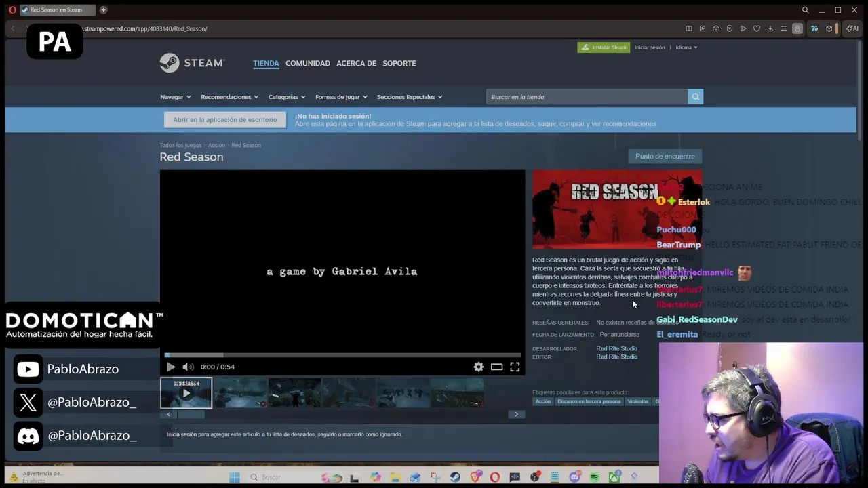Open Discord from the taskbar

(x=574, y=477)
